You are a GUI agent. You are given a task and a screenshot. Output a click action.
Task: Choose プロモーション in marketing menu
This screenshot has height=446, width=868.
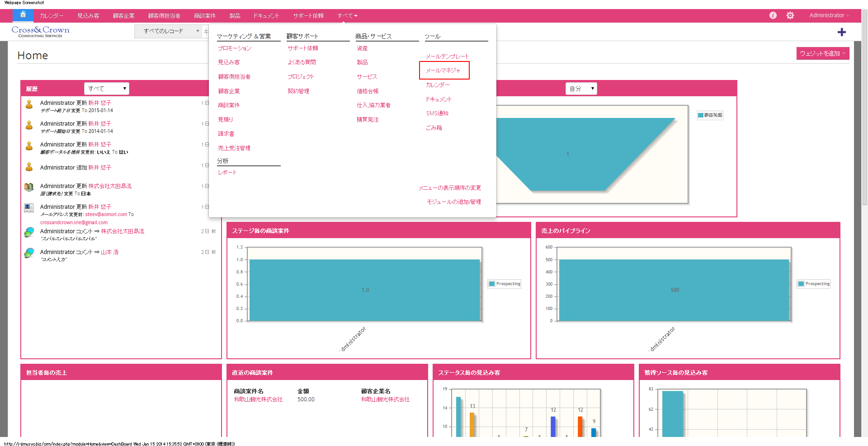tap(235, 48)
